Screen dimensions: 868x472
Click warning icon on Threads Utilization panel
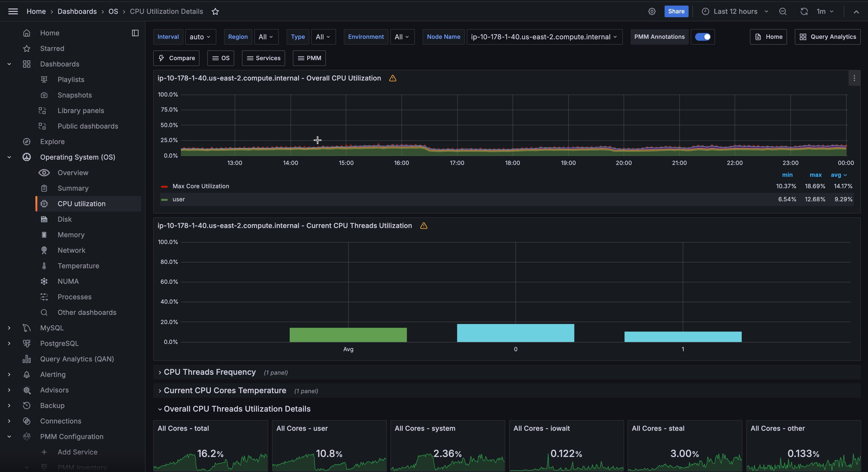pos(424,226)
